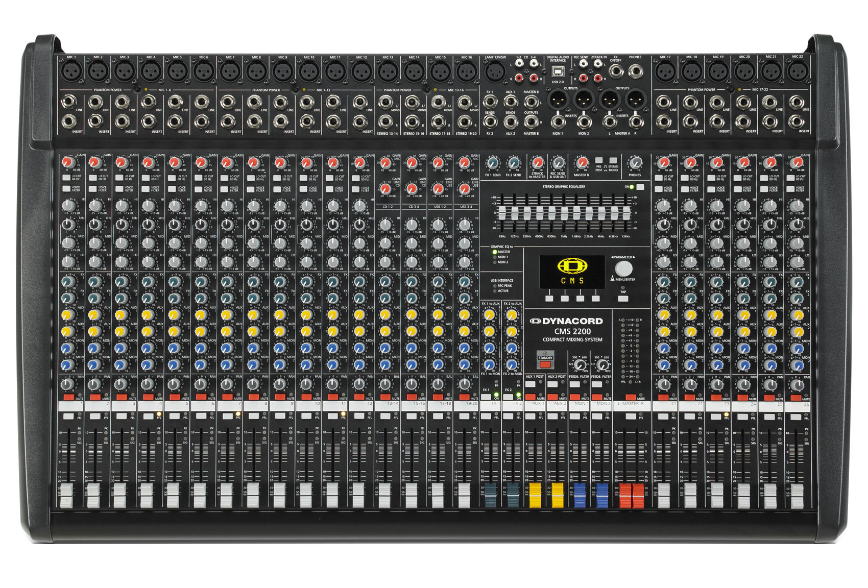This screenshot has height=588, width=868.
Task: Toggle the MIC 1-6 phantom power switch
Action: (x=138, y=90)
